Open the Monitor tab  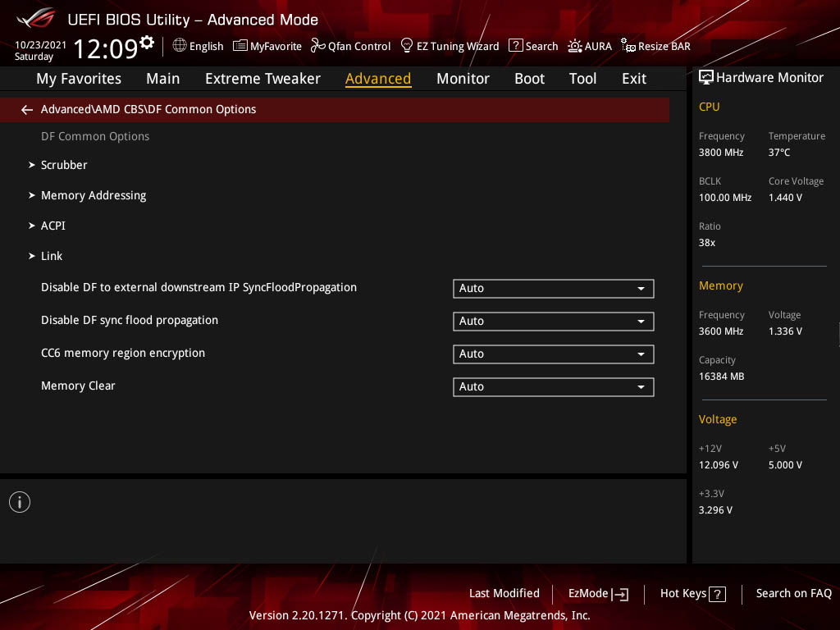[463, 79]
